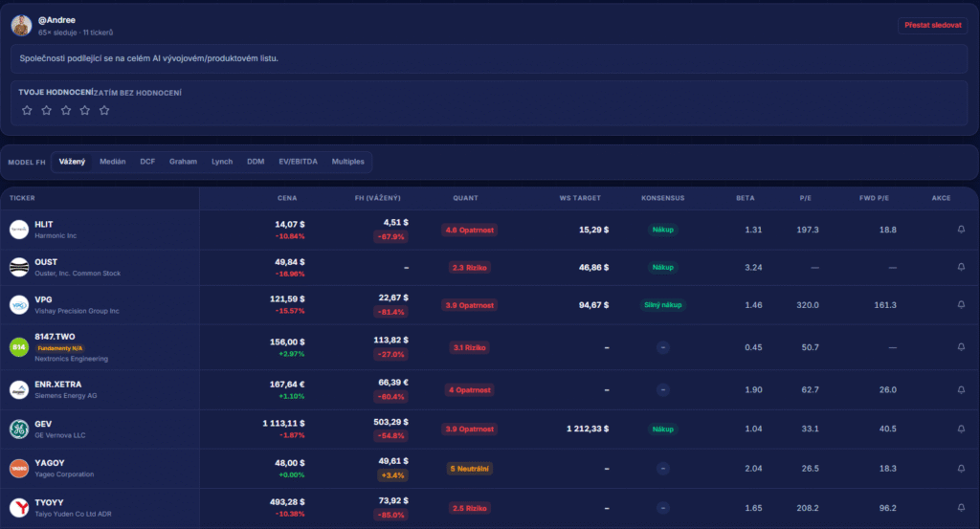Sort table by P/E column header
Viewport: 980px width, 529px height.
(x=806, y=198)
